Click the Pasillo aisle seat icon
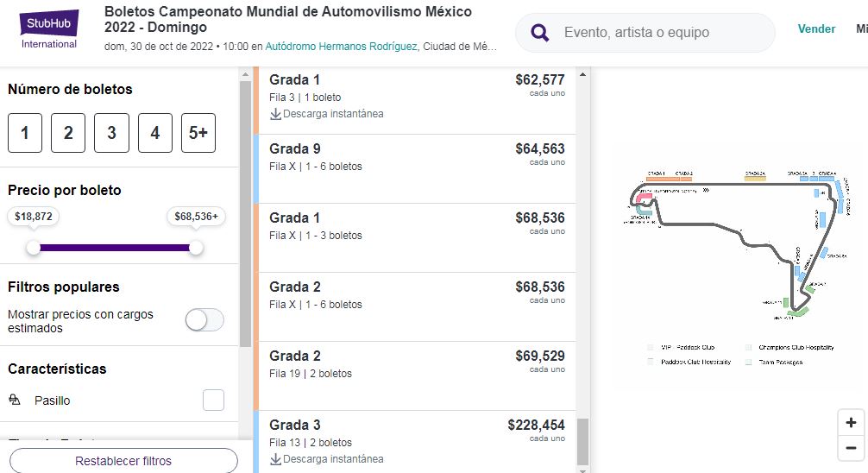This screenshot has height=473, width=868. [x=15, y=400]
